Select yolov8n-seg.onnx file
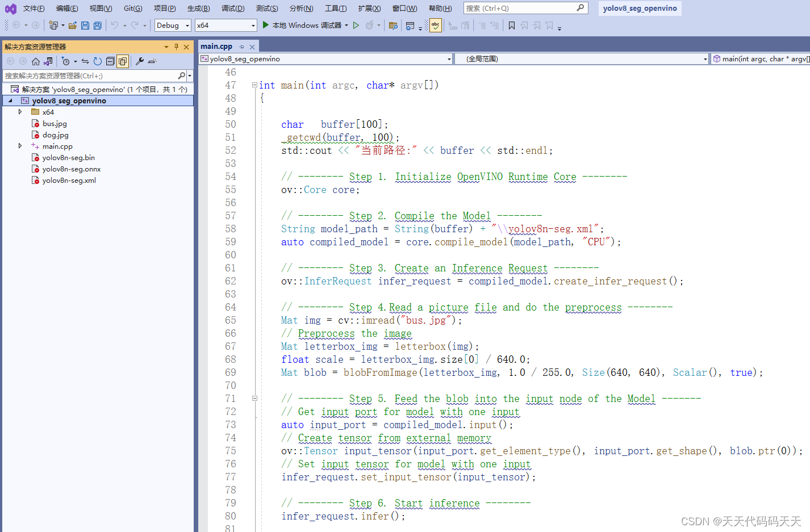This screenshot has height=532, width=810. (71, 169)
